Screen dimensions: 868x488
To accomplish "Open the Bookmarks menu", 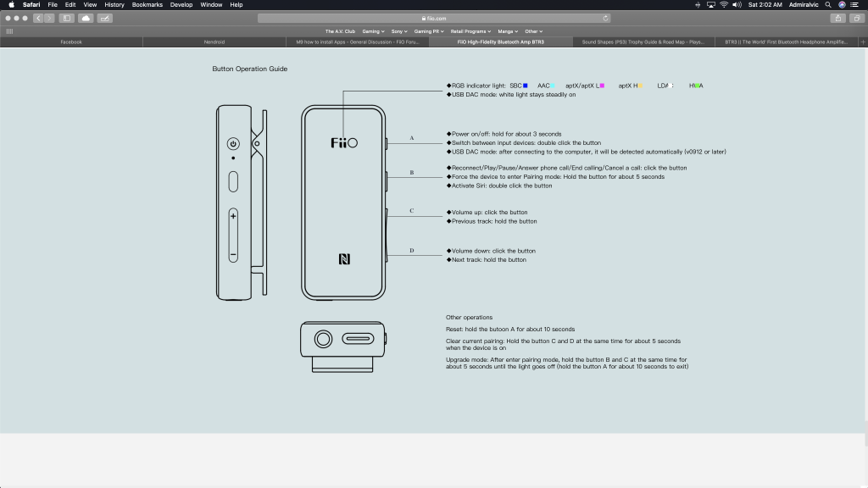I will click(147, 4).
